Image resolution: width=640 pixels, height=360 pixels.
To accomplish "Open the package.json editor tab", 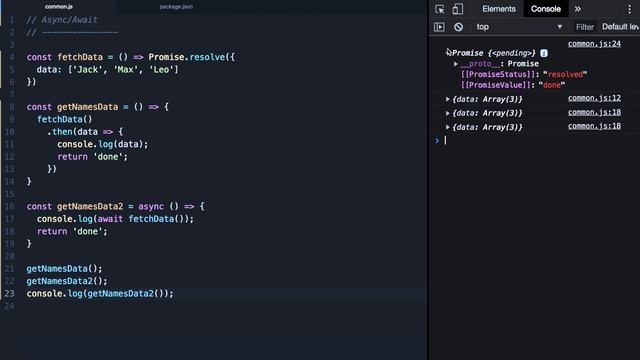I will (176, 7).
